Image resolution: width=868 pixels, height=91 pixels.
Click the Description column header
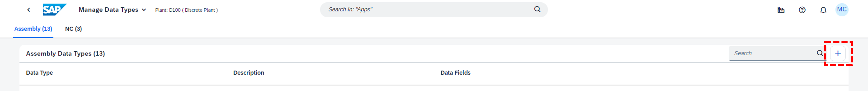249,73
